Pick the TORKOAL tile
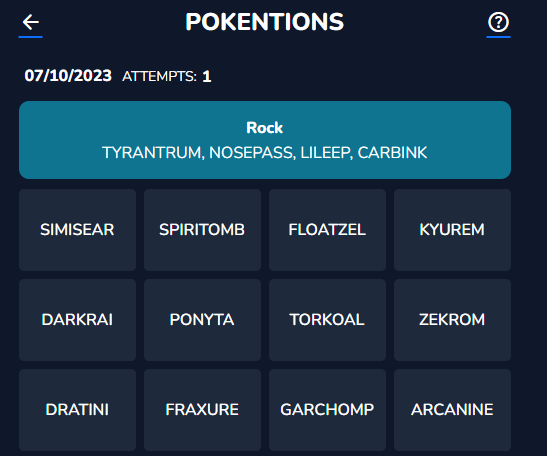The image size is (547, 456). pos(327,320)
